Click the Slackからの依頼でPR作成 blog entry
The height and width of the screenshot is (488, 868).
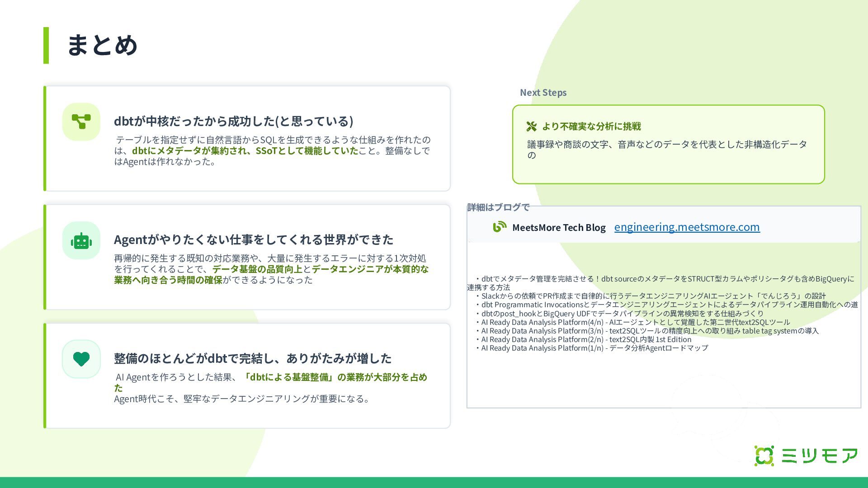click(653, 296)
